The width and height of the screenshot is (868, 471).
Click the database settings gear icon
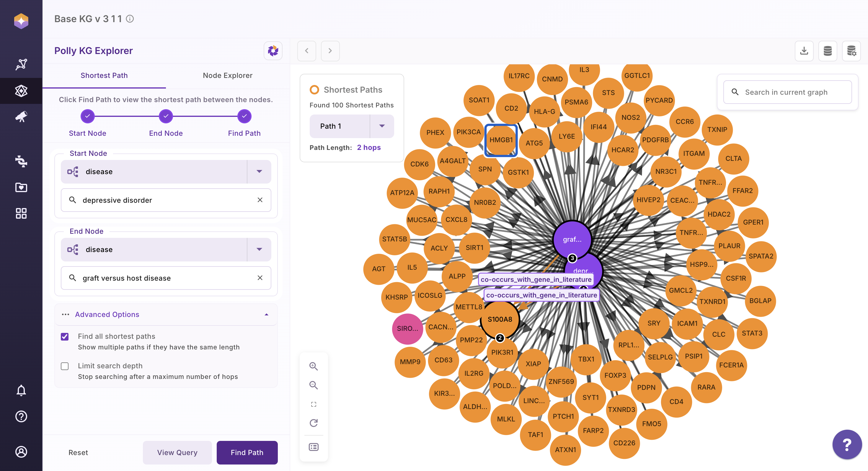tap(851, 51)
